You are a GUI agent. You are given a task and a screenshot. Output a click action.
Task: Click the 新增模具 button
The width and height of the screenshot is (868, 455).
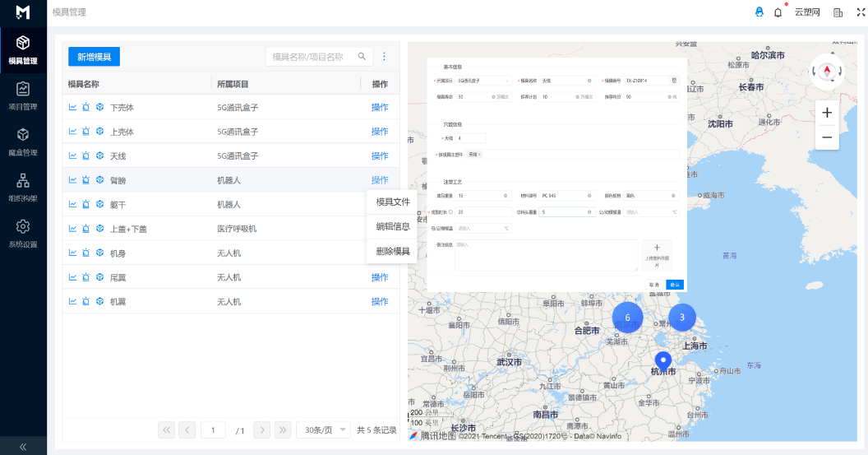(95, 57)
